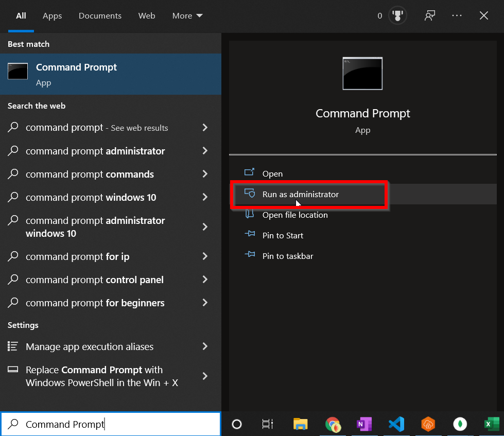Open the Task View icon
Screen dimensions: 504x436
point(267,424)
